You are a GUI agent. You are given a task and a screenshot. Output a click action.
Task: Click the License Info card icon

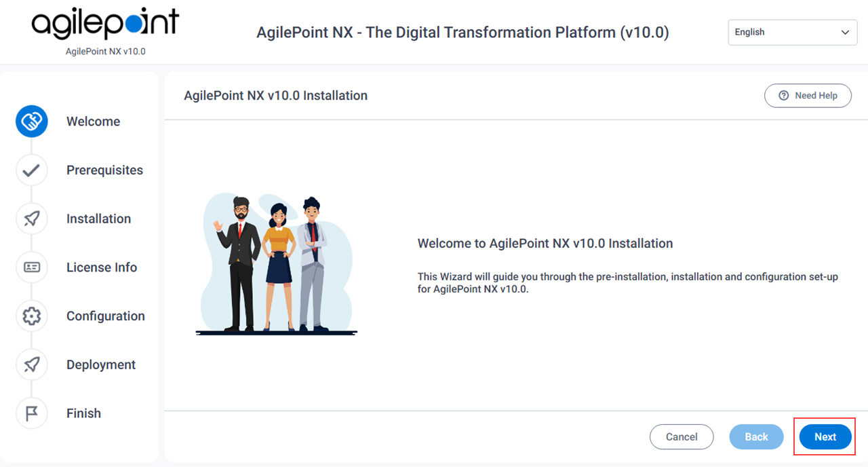point(32,267)
